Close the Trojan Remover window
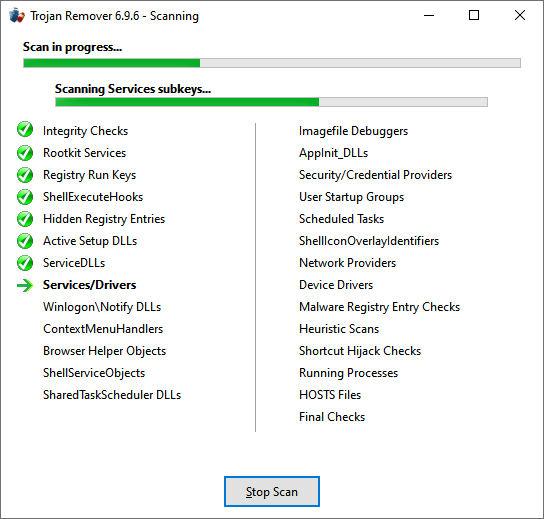The height and width of the screenshot is (519, 544). [520, 16]
